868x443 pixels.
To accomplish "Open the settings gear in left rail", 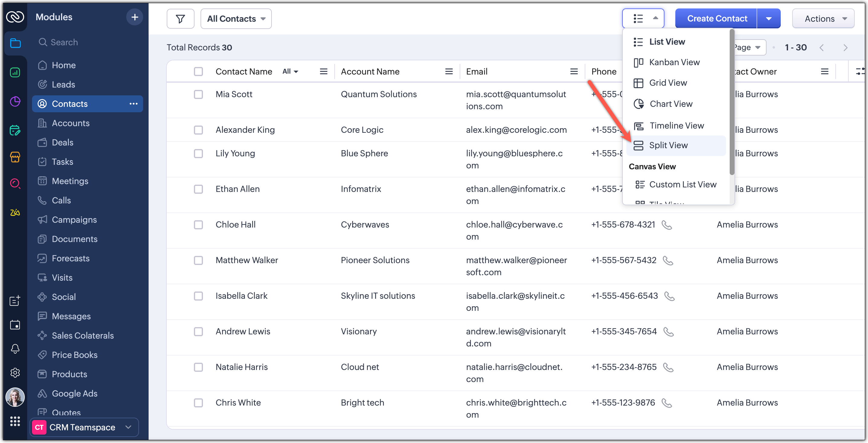I will pyautogui.click(x=15, y=373).
